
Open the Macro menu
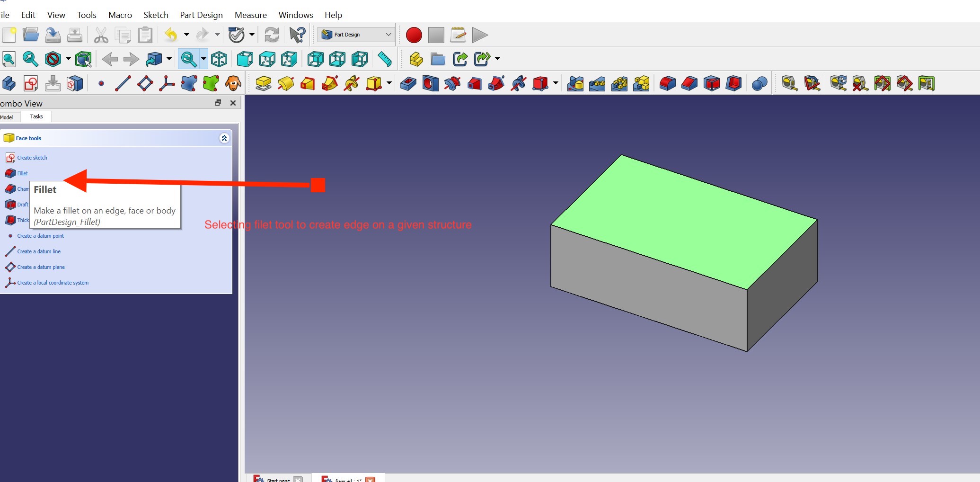point(120,15)
